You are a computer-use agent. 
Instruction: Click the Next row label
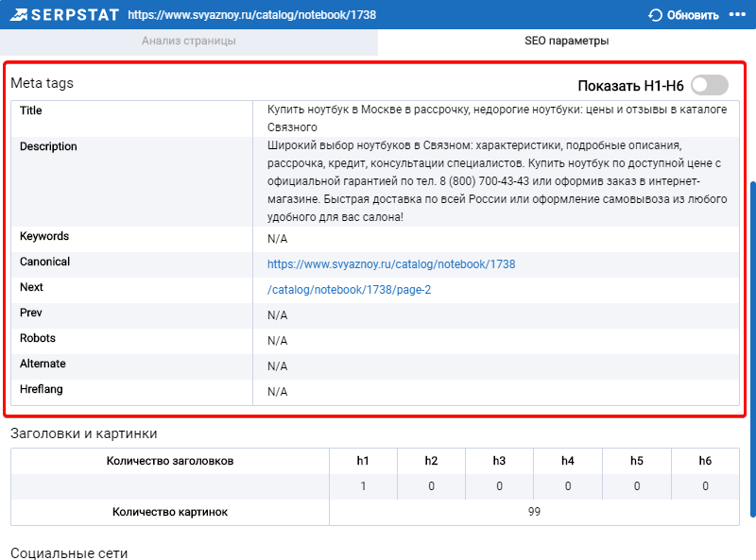coord(31,287)
